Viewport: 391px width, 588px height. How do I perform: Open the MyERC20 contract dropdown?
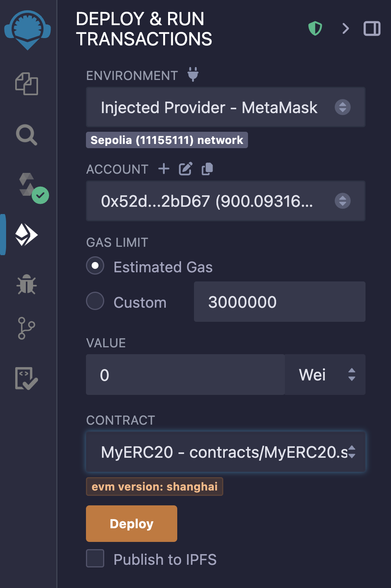pyautogui.click(x=226, y=452)
